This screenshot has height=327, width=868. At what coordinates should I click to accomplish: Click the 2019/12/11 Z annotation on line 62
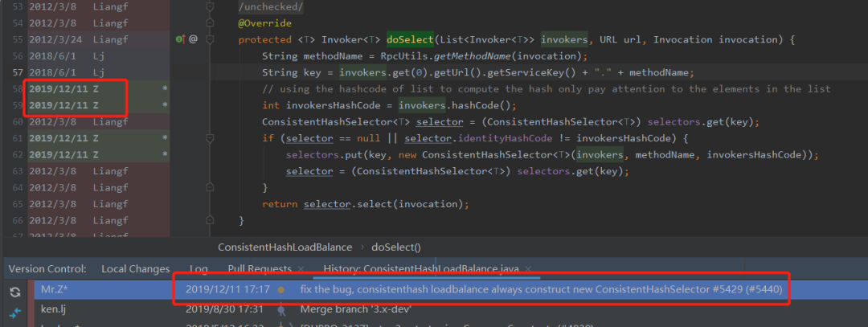pyautogui.click(x=63, y=154)
